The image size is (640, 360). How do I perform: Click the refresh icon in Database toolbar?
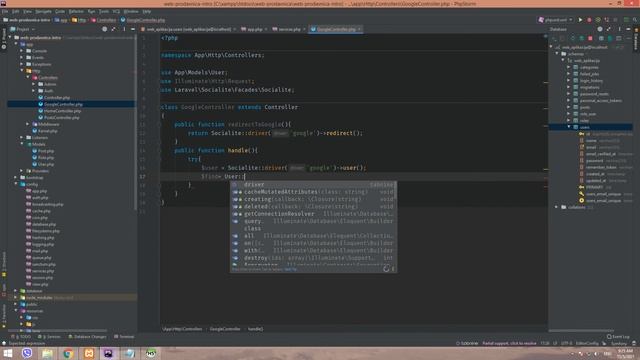[x=573, y=38]
